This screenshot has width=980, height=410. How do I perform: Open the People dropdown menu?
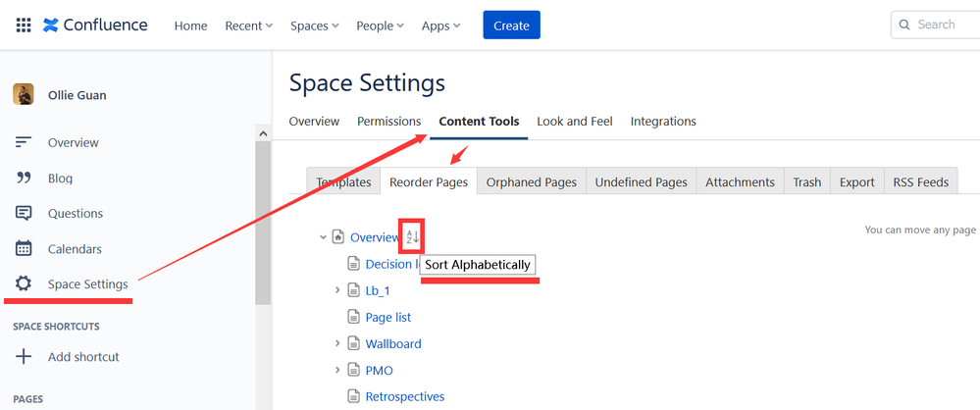click(x=380, y=26)
